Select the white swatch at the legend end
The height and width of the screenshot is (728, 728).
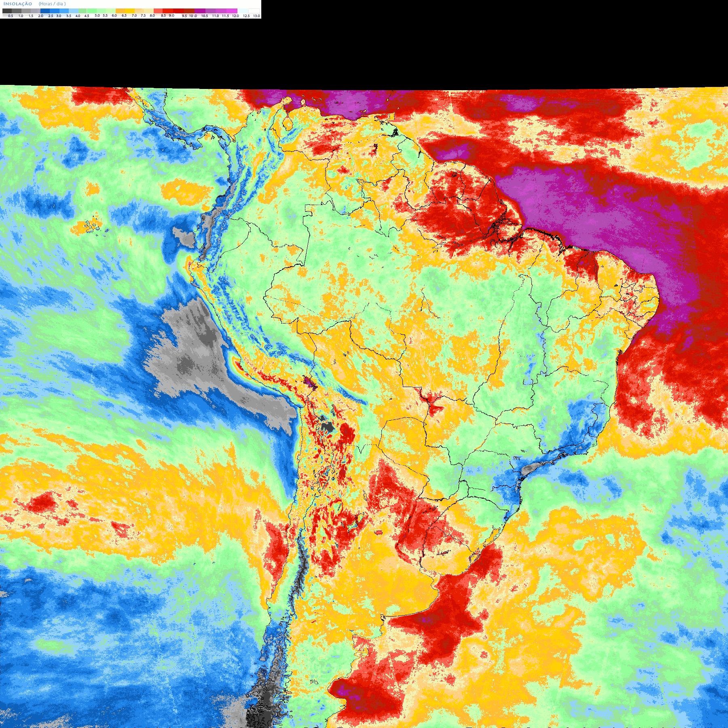pos(254,11)
